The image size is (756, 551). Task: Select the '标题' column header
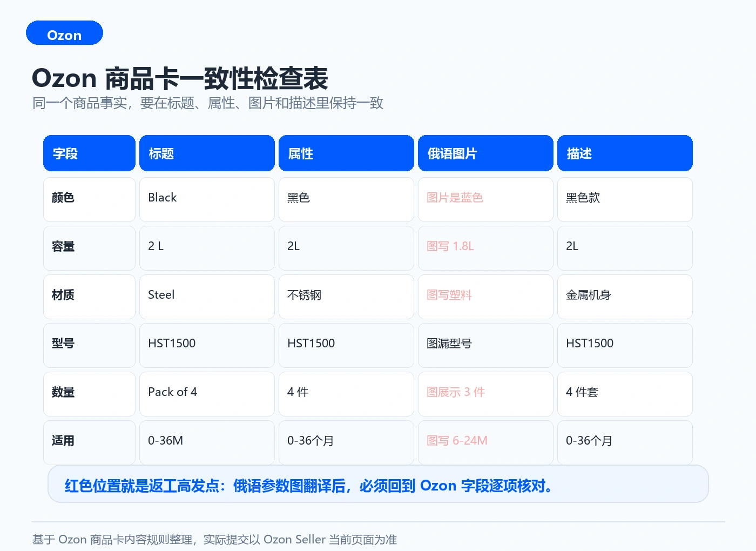[207, 153]
